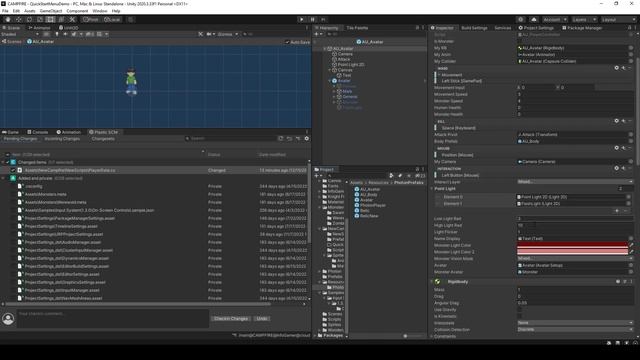640x360 pixels.
Task: Open the Gizmos dropdown
Action: pyautogui.click(x=227, y=34)
